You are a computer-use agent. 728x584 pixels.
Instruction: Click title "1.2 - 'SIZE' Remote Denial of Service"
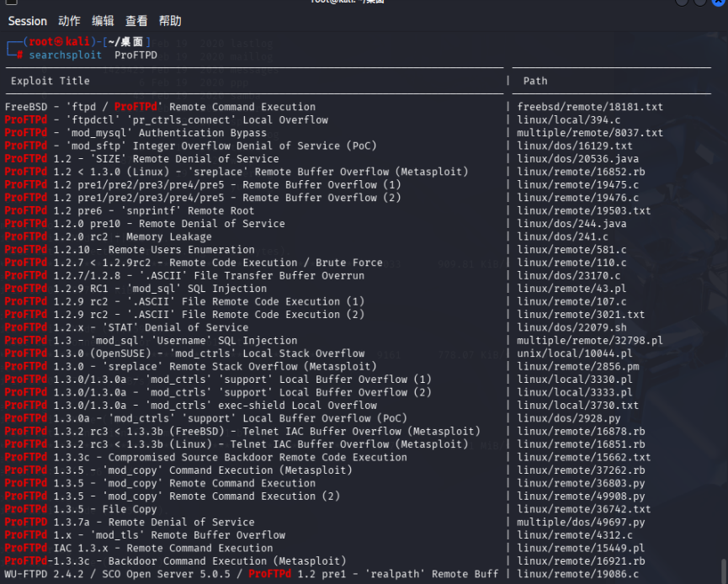[166, 159]
